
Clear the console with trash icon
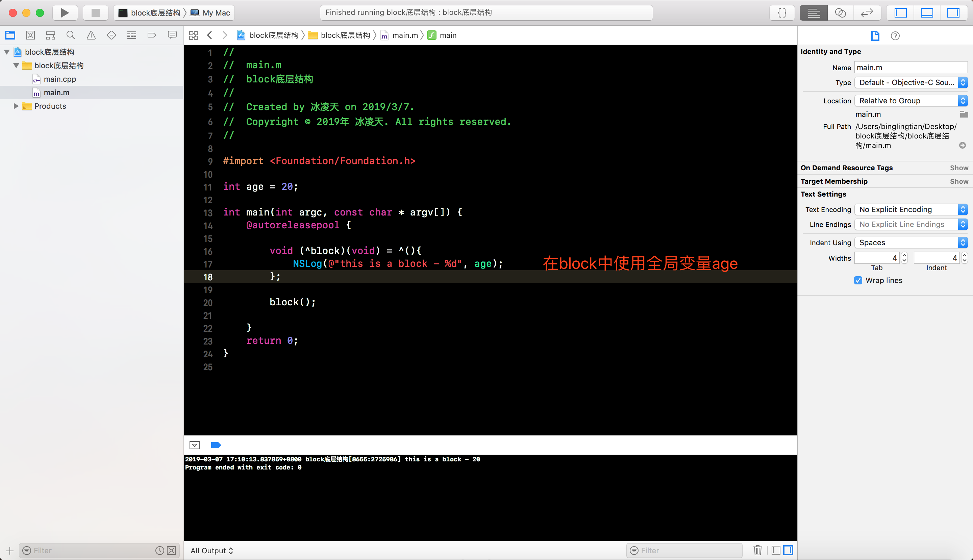click(757, 550)
